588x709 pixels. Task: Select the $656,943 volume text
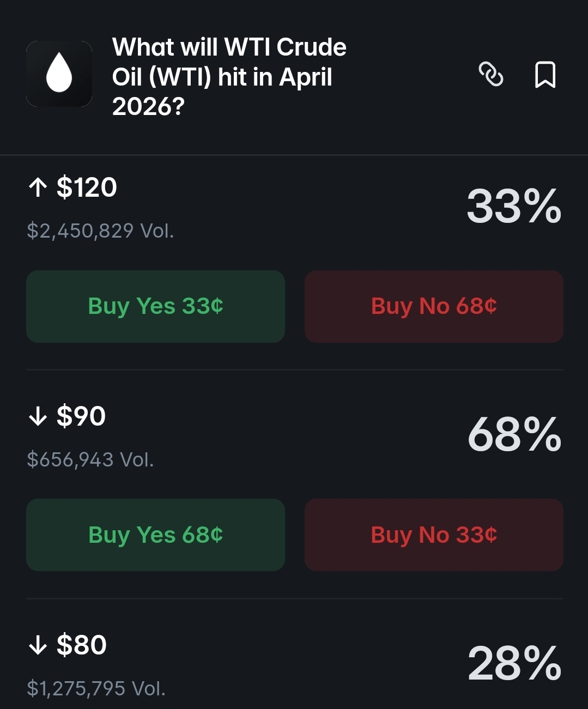coord(90,460)
